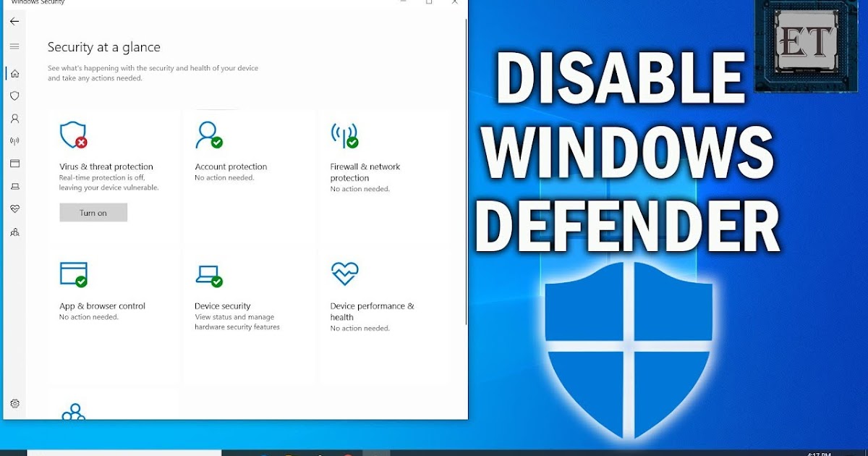The width and height of the screenshot is (868, 456).
Task: Click the Device security tile icon
Action: click(x=208, y=276)
